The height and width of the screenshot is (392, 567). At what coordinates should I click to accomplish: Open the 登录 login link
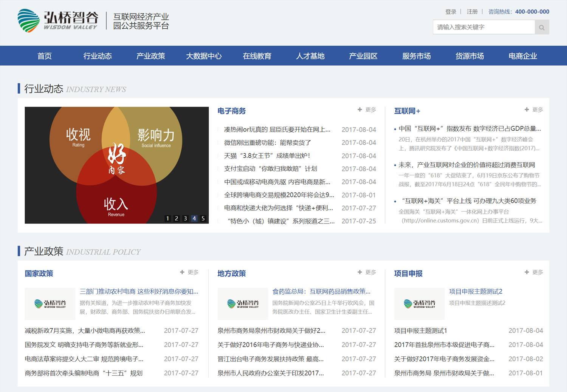pos(451,12)
